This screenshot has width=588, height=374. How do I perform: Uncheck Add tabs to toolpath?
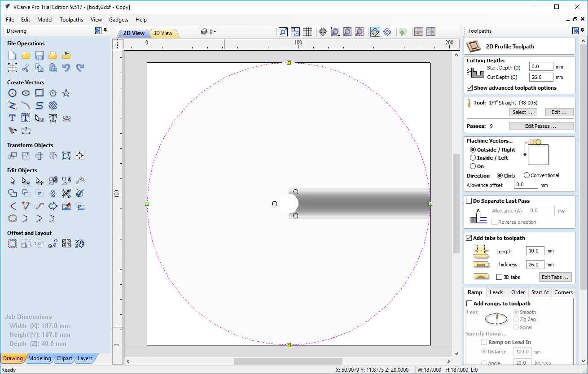[x=470, y=238]
